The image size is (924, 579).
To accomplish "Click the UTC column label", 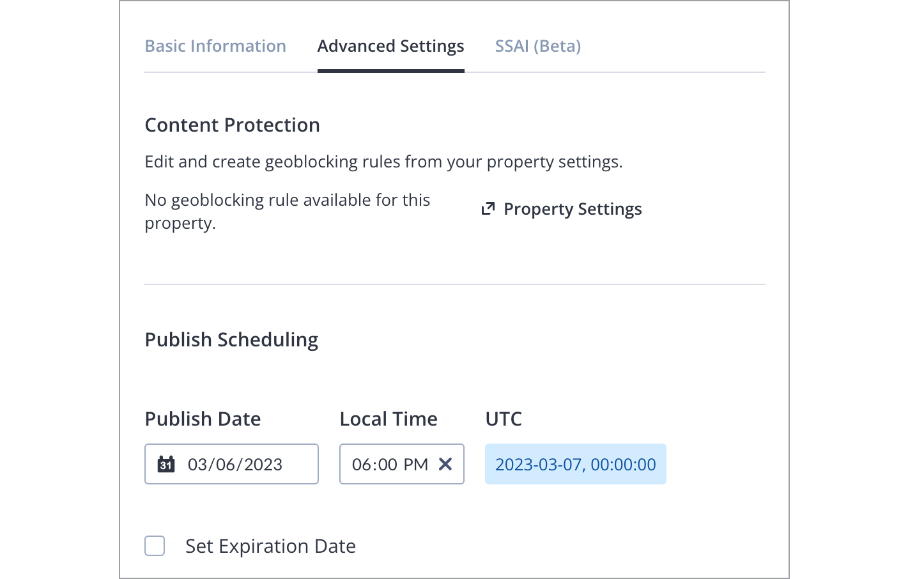I will tap(504, 419).
